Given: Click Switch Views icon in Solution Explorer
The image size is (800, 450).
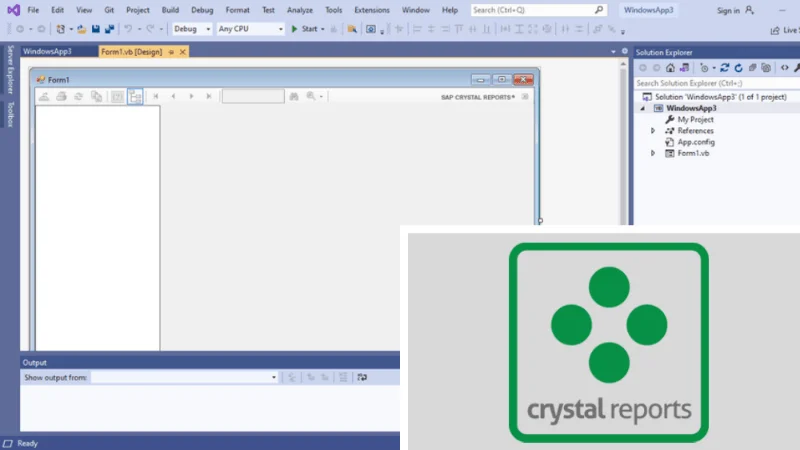Looking at the screenshot, I should (x=684, y=68).
